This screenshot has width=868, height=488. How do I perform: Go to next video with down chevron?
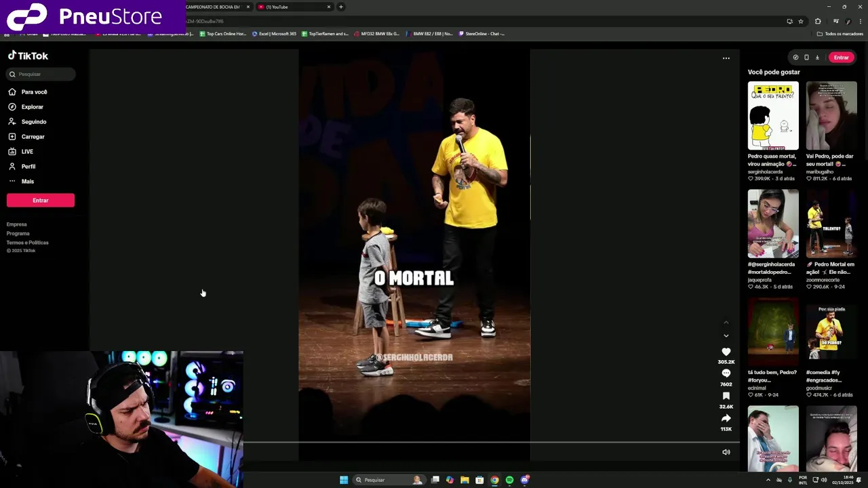(x=726, y=335)
